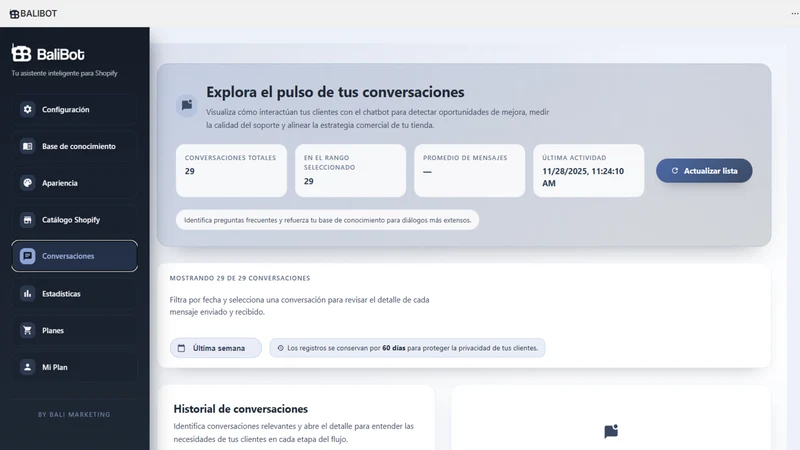Click the En el rango seleccionado card
This screenshot has width=800, height=450.
(x=351, y=170)
